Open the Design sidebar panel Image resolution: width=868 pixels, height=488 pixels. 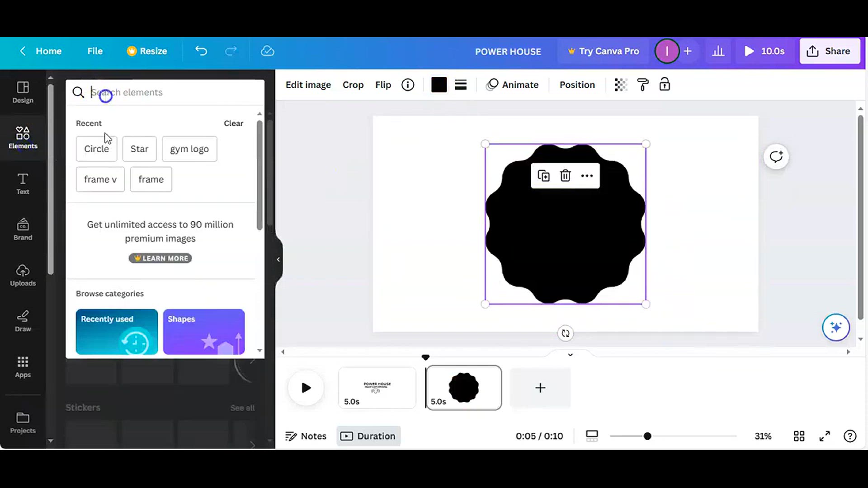click(x=23, y=92)
